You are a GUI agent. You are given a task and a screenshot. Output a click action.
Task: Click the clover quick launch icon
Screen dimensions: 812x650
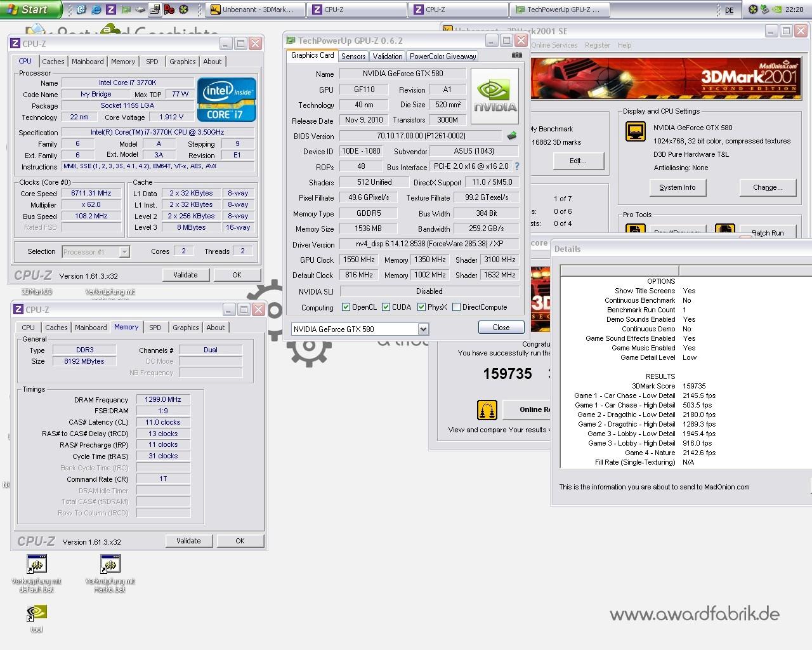click(184, 10)
